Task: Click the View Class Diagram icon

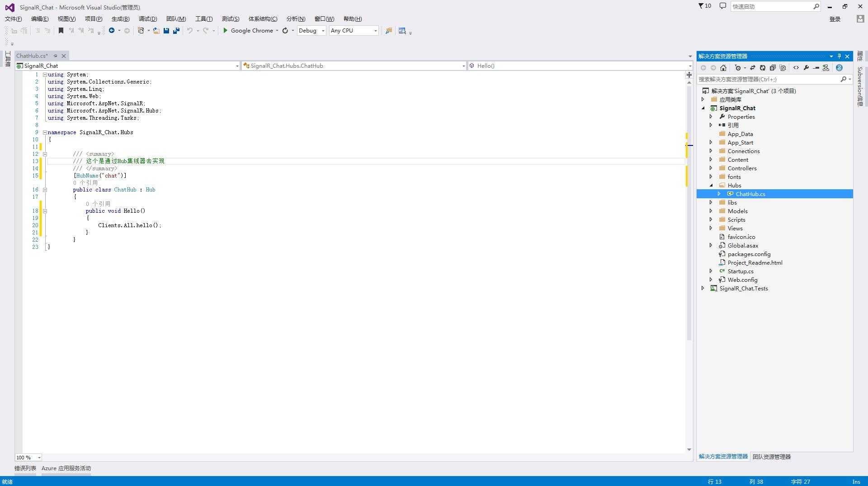Action: (x=826, y=68)
